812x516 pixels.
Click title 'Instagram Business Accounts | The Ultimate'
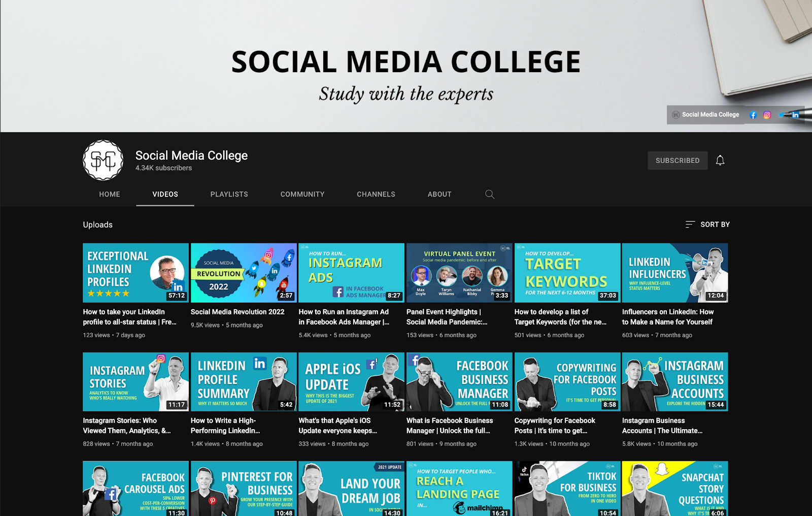tap(662, 426)
